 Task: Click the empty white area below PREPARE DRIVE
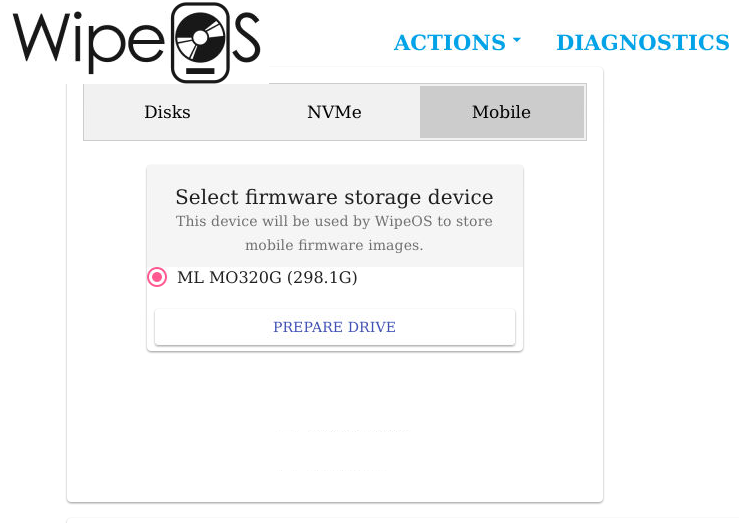click(x=335, y=424)
